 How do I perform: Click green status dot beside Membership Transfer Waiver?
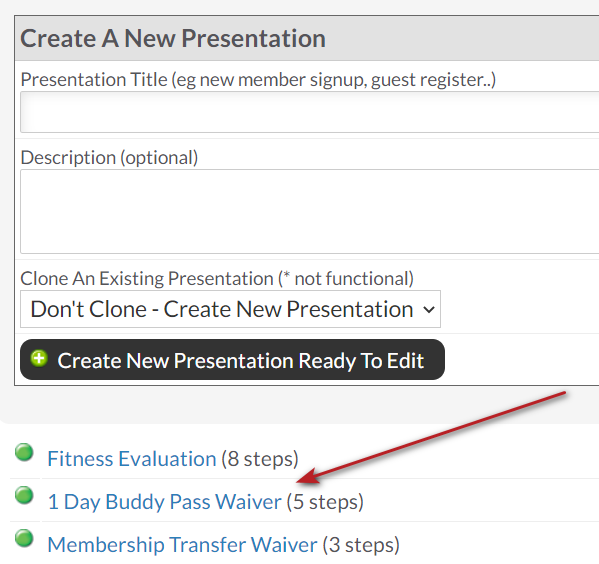24,538
